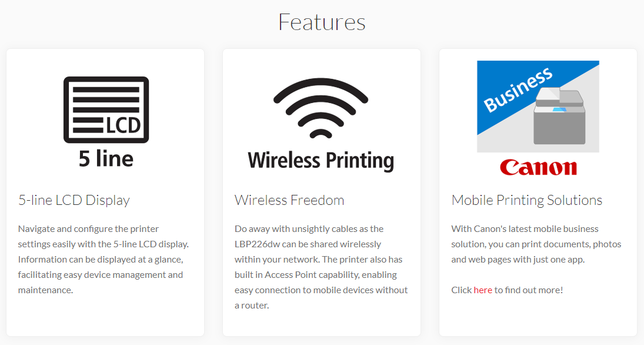Click the gray printer illustration
Viewport: 644px width, 345px height.
[559, 118]
